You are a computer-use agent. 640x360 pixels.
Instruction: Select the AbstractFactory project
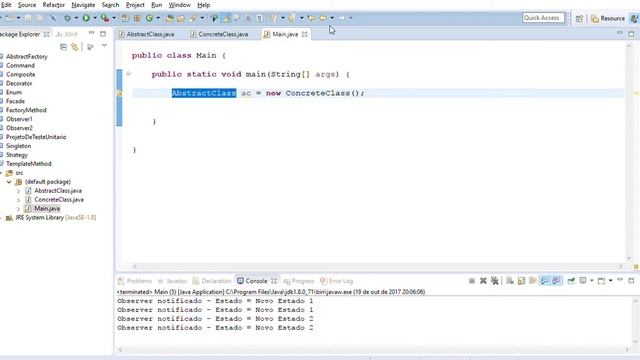point(27,56)
